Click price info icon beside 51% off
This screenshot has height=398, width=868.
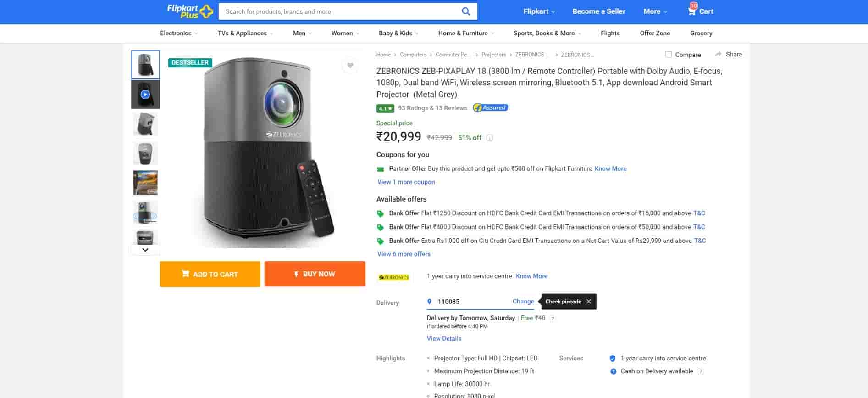(490, 138)
